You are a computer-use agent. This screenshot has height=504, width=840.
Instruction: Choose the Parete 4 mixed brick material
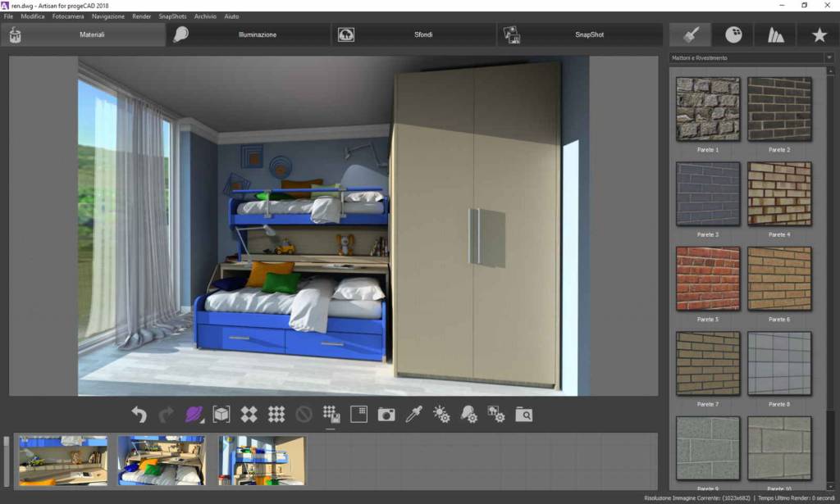(x=779, y=193)
